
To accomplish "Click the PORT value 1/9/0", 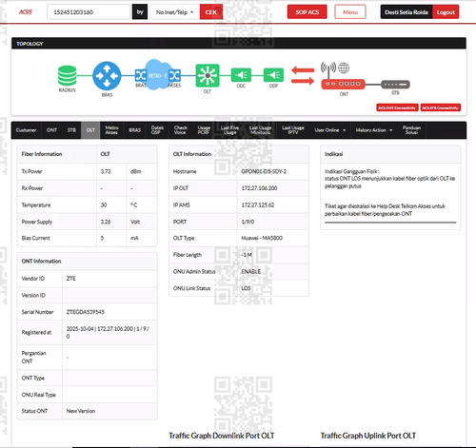I will coord(248,222).
